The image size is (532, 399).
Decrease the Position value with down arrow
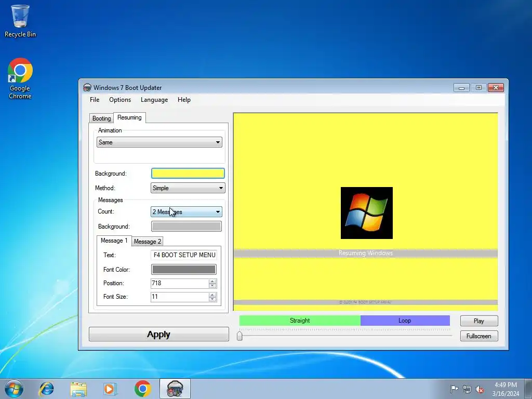[212, 286]
